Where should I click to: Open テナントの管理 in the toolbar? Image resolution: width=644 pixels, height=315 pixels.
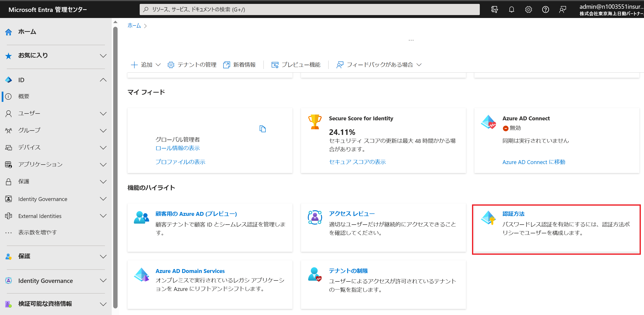(x=192, y=65)
